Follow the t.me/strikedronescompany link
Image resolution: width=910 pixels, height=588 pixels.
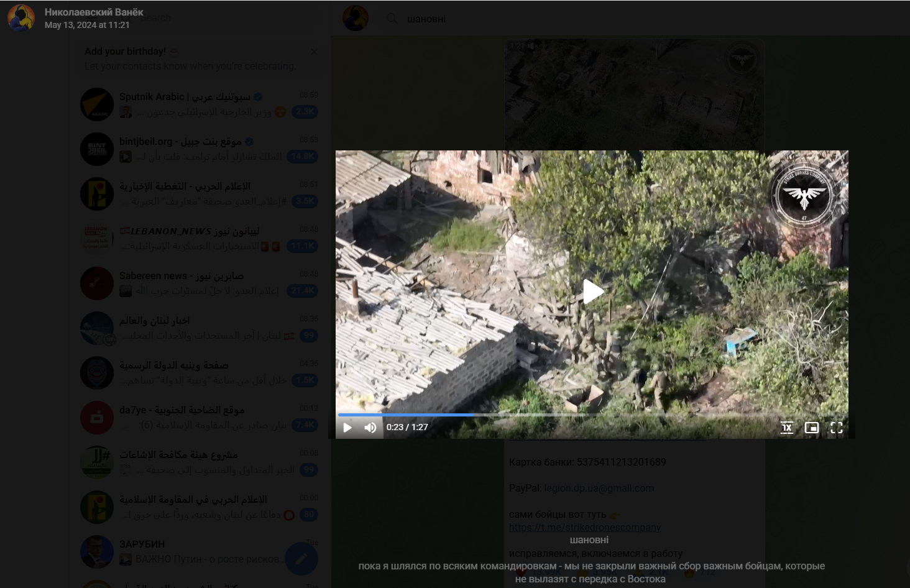click(584, 528)
